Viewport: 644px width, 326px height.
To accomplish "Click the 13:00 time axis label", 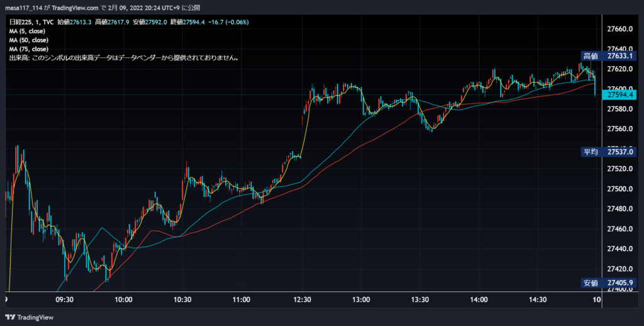I will pos(362,300).
